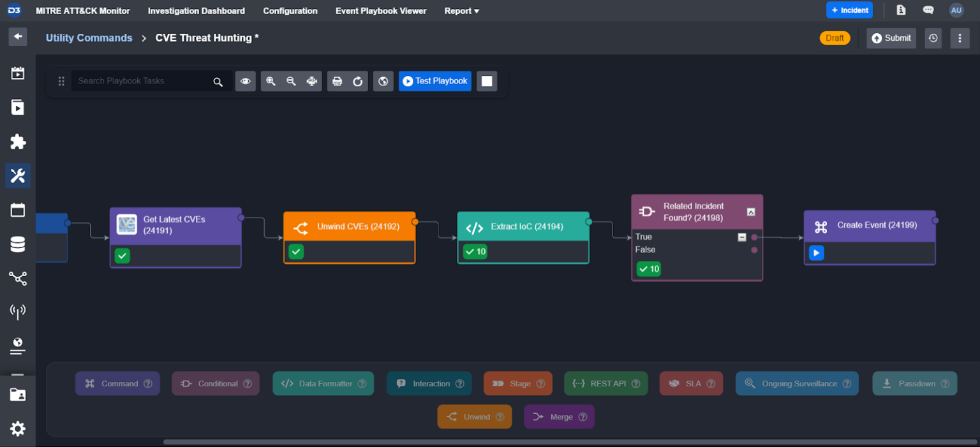The image size is (980, 447).
Task: Select REST API task type
Action: tap(606, 384)
